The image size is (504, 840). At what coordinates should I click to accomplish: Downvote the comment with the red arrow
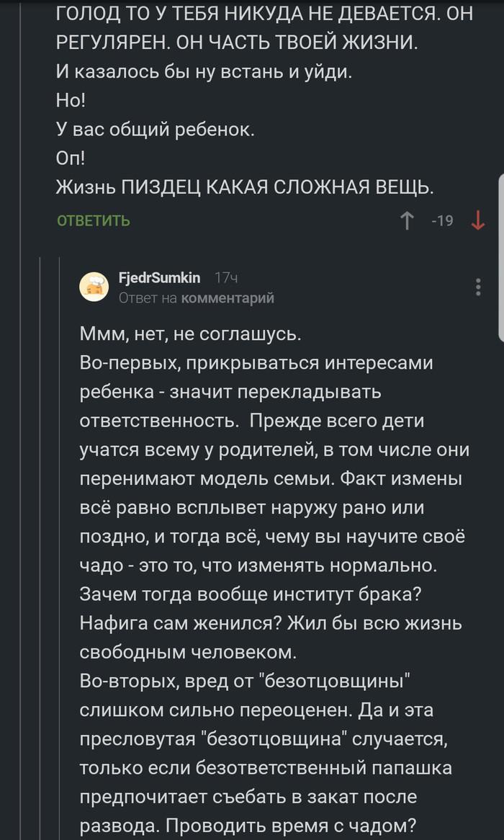click(x=477, y=220)
